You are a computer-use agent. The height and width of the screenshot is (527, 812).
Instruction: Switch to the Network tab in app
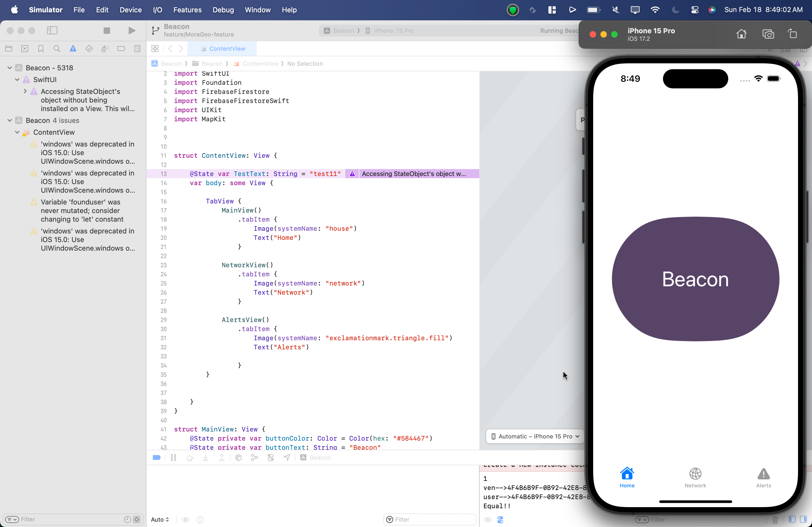tap(695, 477)
